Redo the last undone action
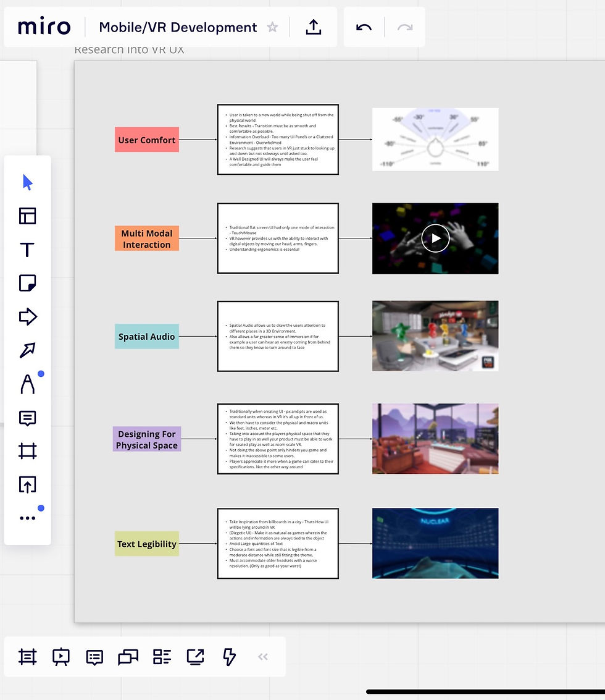Screen dimensions: 605x700 (x=405, y=27)
